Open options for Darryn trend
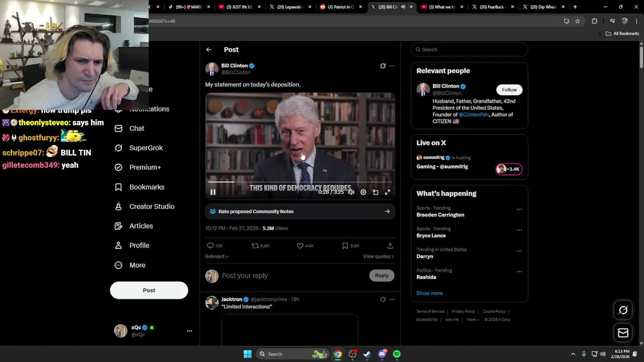644x362 pixels. pos(519,251)
